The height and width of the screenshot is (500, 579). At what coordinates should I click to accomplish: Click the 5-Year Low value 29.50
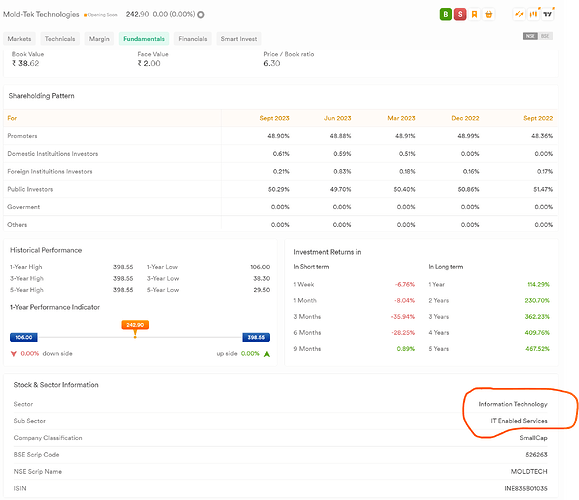click(262, 290)
